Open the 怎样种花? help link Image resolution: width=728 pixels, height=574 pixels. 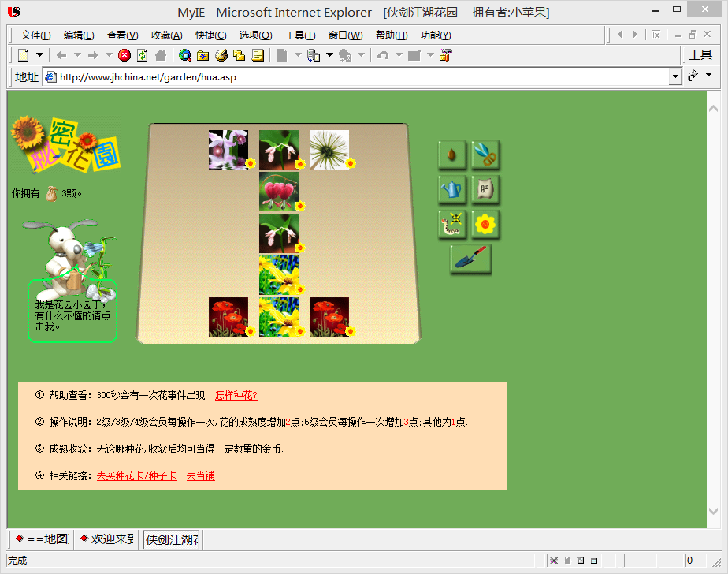(236, 396)
